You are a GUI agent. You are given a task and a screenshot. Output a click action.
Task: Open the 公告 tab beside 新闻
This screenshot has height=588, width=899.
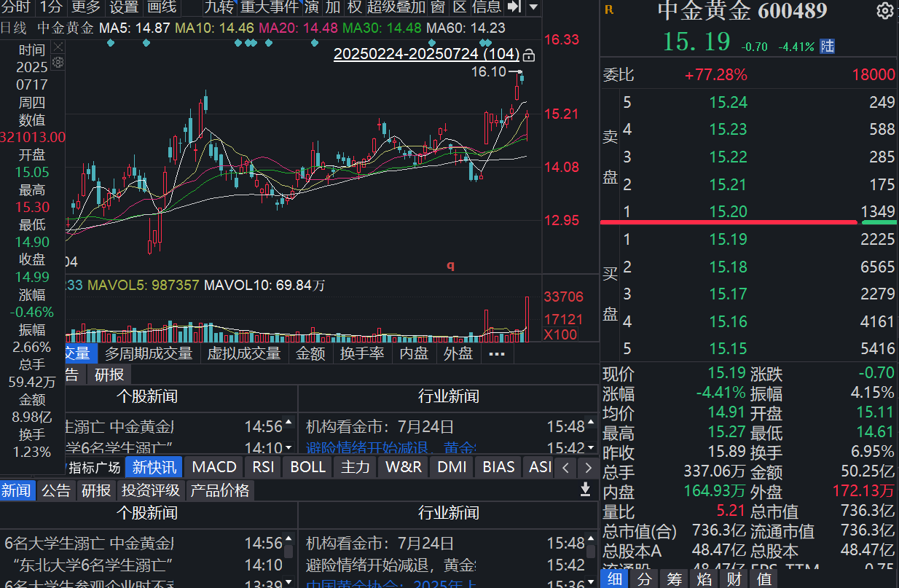coord(56,490)
